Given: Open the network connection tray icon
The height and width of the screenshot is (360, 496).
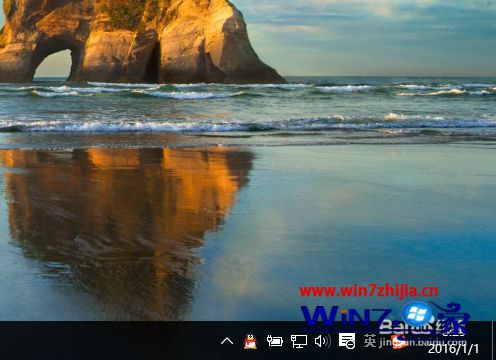Looking at the screenshot, I should coord(299,341).
